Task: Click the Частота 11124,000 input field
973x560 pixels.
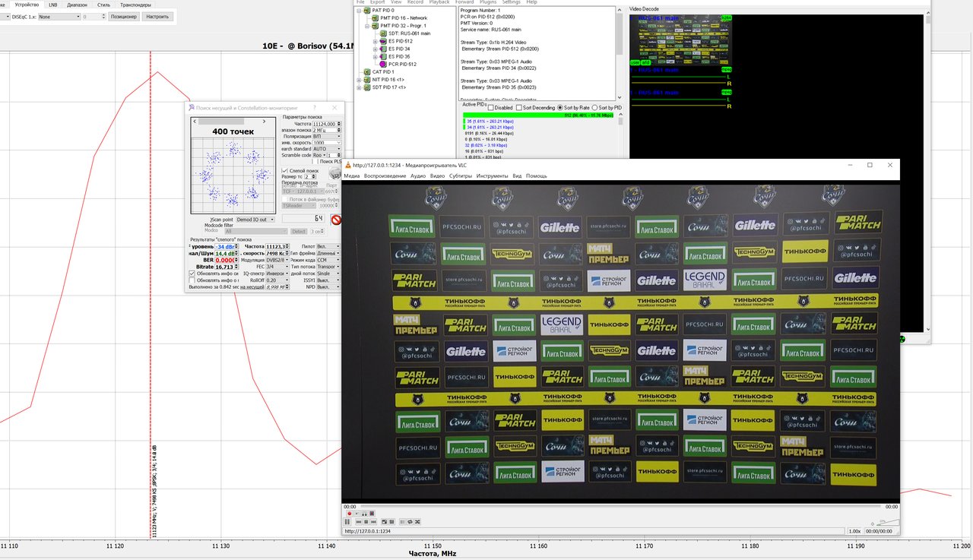Action: coord(327,124)
